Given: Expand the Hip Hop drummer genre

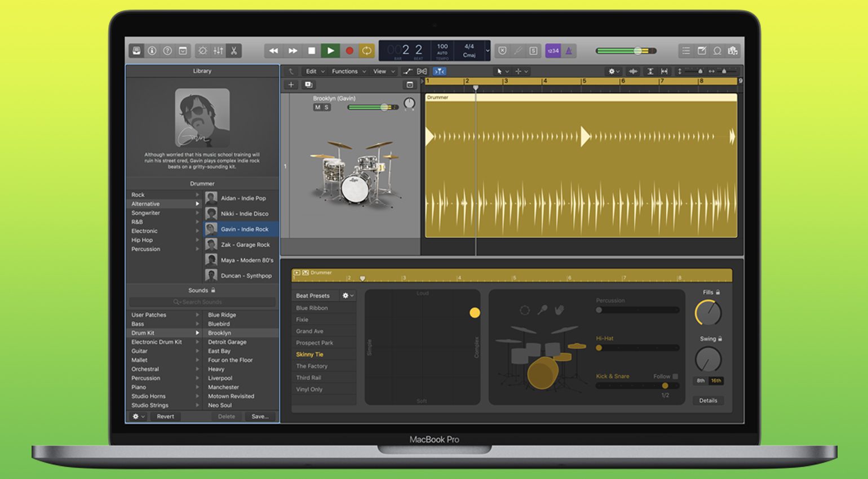Looking at the screenshot, I should tap(197, 240).
